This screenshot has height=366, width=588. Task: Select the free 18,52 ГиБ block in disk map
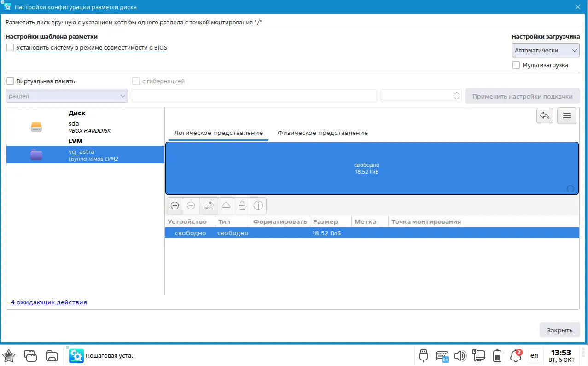(372, 168)
